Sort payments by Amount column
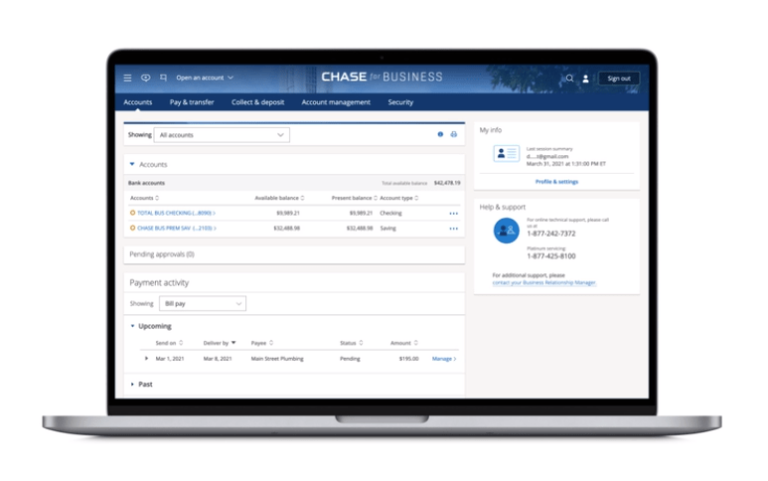768x481 pixels. pos(404,343)
